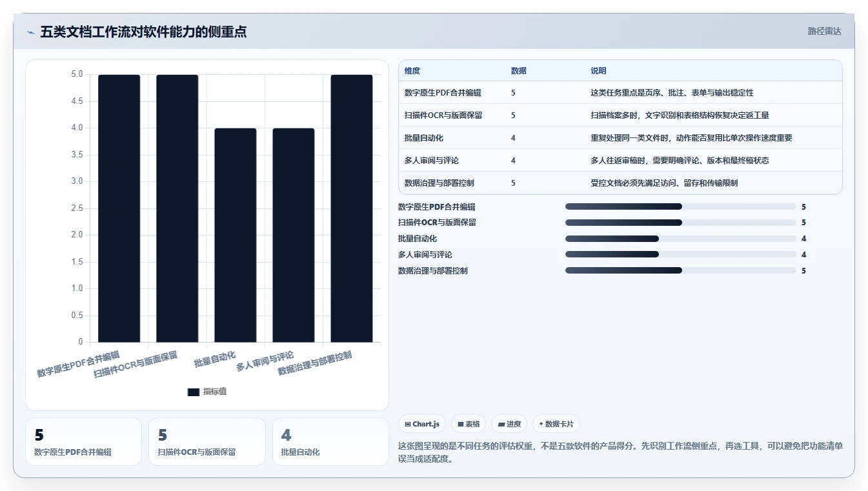The height and width of the screenshot is (491, 868).
Task: Open the data card 扫描件OCR与版面保留
Action: (x=207, y=441)
